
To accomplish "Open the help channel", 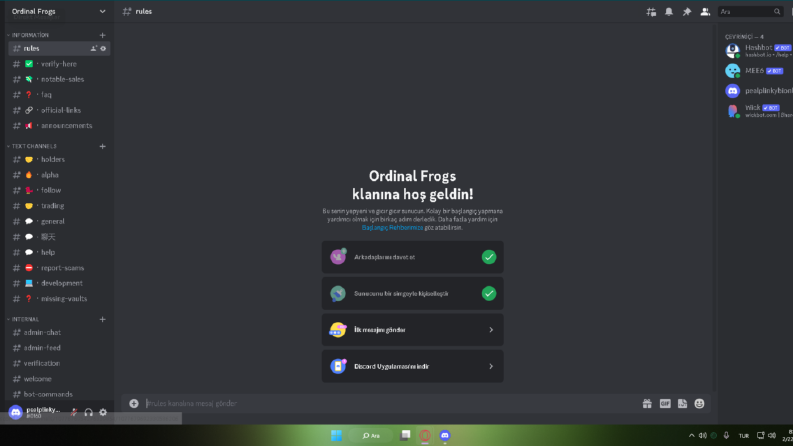I will 59,252.
